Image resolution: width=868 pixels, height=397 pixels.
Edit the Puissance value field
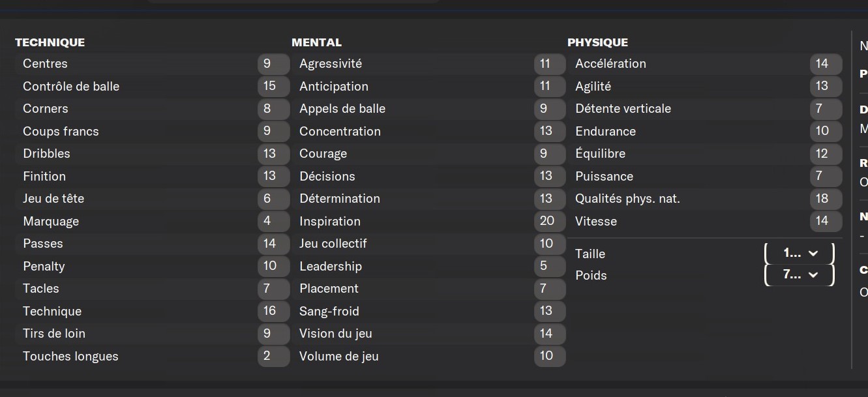click(826, 176)
